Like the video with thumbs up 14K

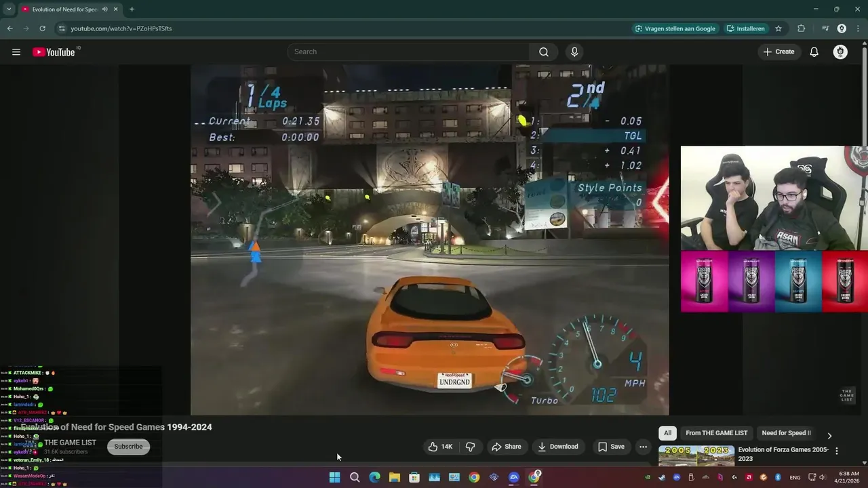click(x=440, y=447)
